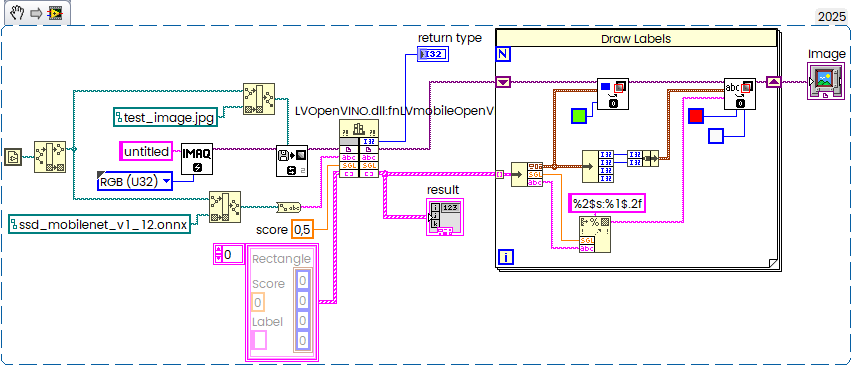Screen dimensions: 852x366
Task: Click the green color constant
Action: (x=579, y=116)
